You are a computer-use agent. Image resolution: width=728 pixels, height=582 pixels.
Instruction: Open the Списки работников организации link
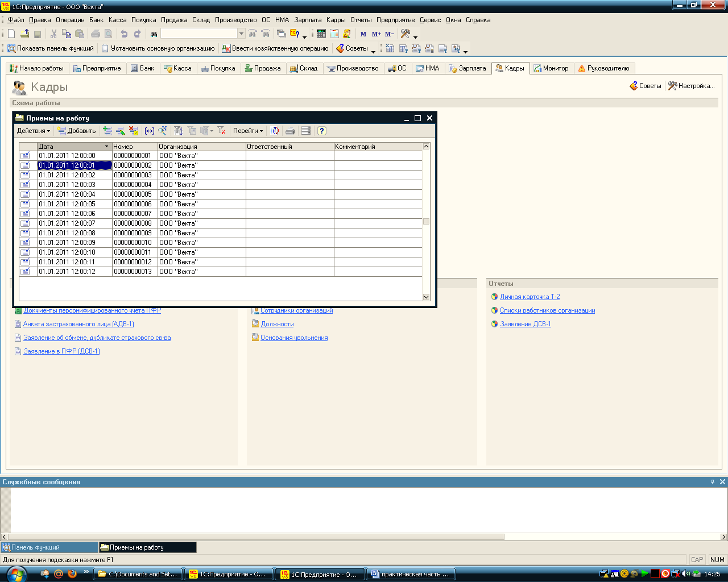pos(547,310)
